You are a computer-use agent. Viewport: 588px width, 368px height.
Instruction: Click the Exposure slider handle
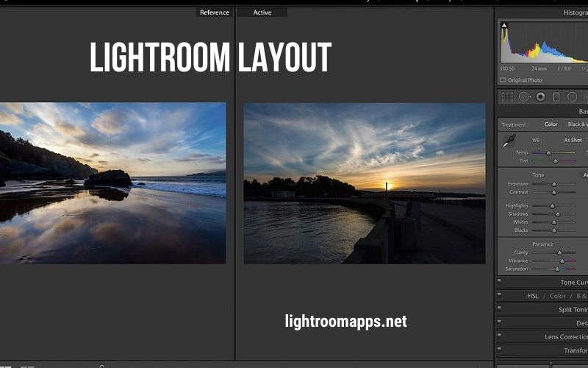tap(553, 184)
